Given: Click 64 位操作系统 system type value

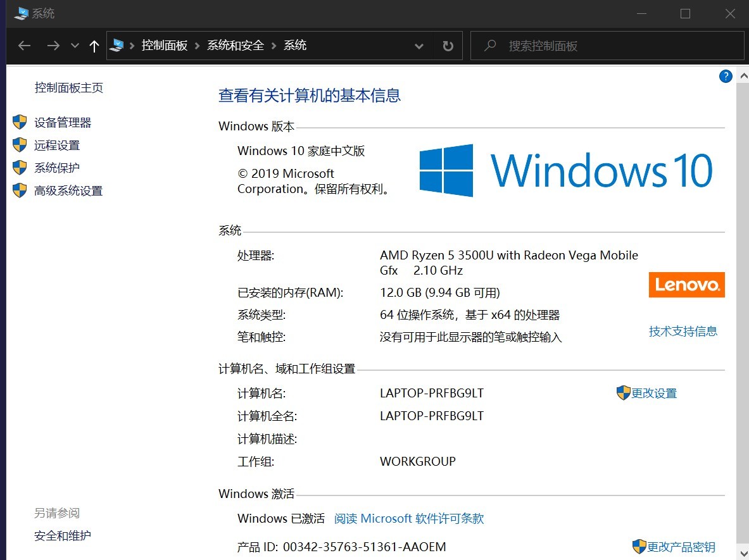Looking at the screenshot, I should pos(470,315).
